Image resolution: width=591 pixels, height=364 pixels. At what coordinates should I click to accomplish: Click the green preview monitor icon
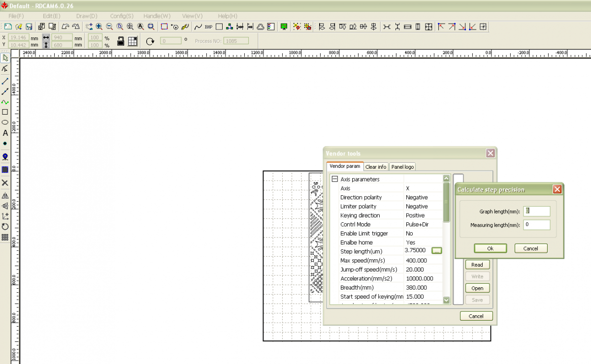284,27
